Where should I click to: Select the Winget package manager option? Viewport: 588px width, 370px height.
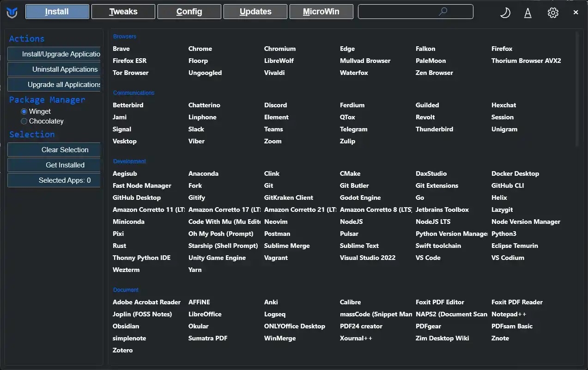pyautogui.click(x=24, y=111)
